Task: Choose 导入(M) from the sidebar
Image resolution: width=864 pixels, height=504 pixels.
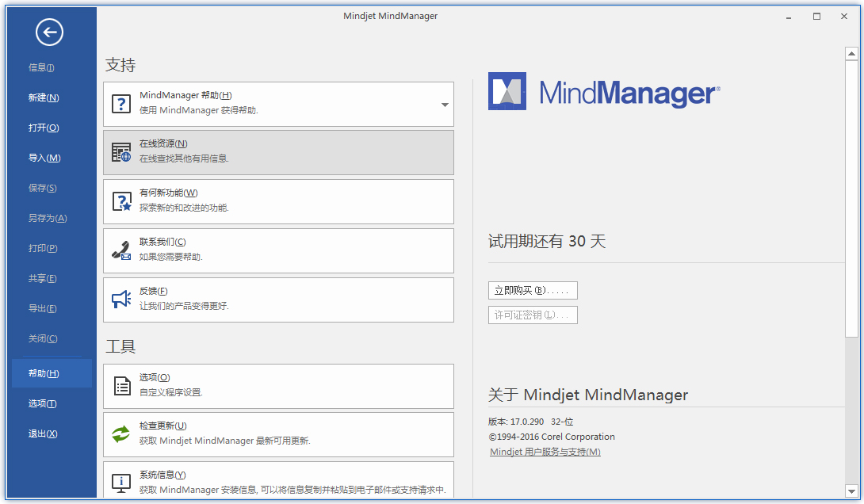Action: tap(44, 158)
